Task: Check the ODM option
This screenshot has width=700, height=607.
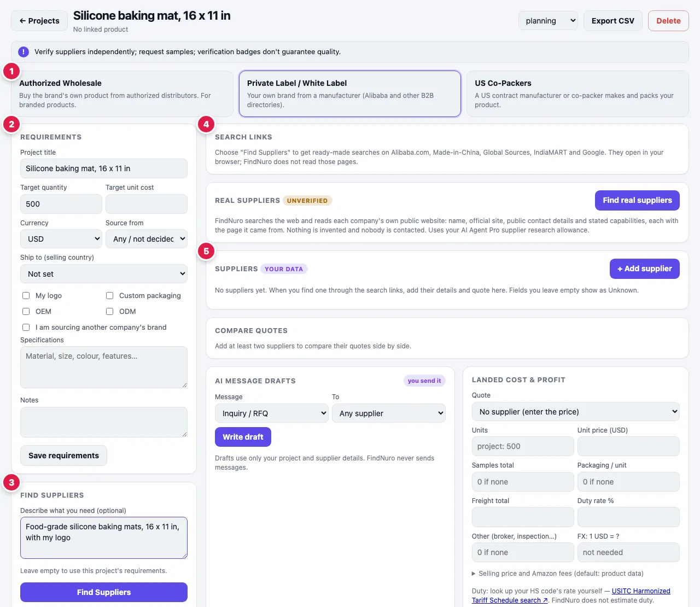Action: pos(109,312)
